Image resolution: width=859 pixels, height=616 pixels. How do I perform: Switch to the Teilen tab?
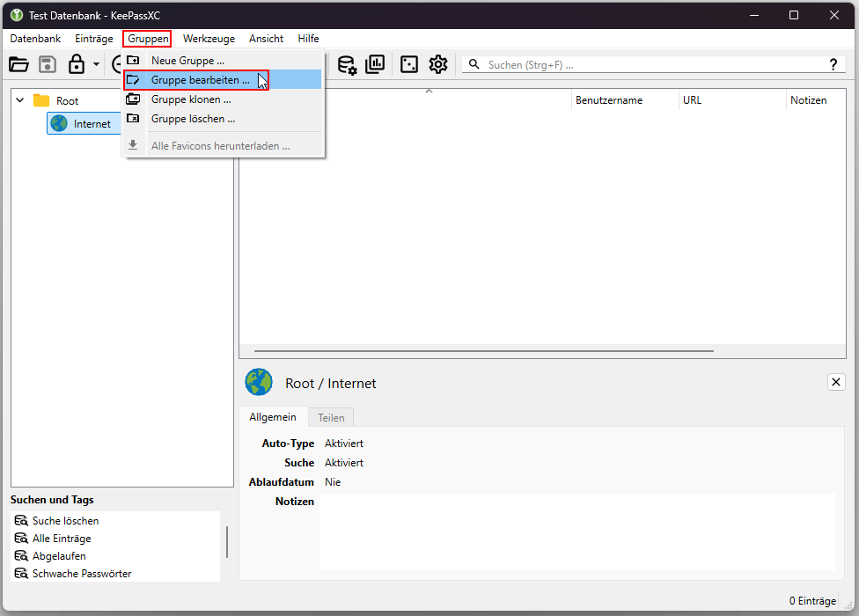(331, 418)
